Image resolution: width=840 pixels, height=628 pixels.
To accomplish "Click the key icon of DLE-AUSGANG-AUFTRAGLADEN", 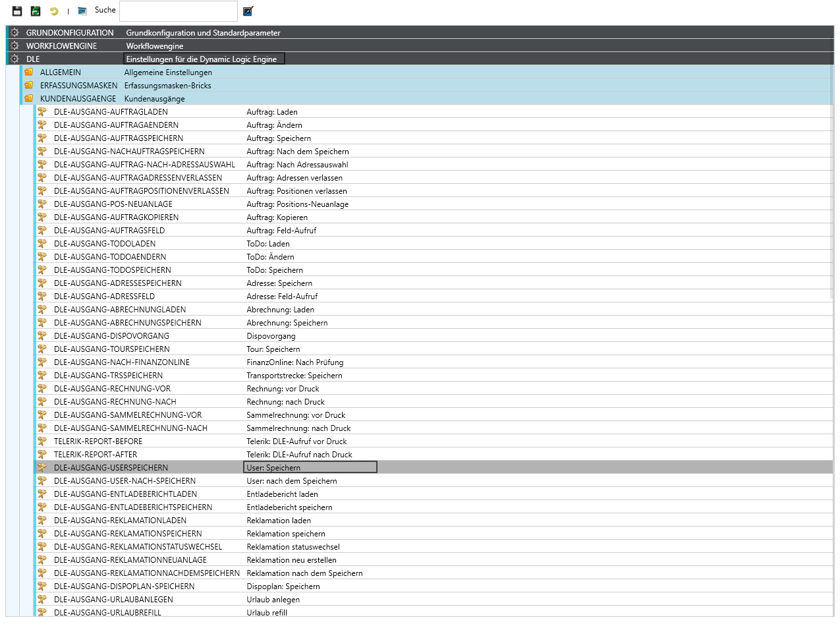I will 42,111.
